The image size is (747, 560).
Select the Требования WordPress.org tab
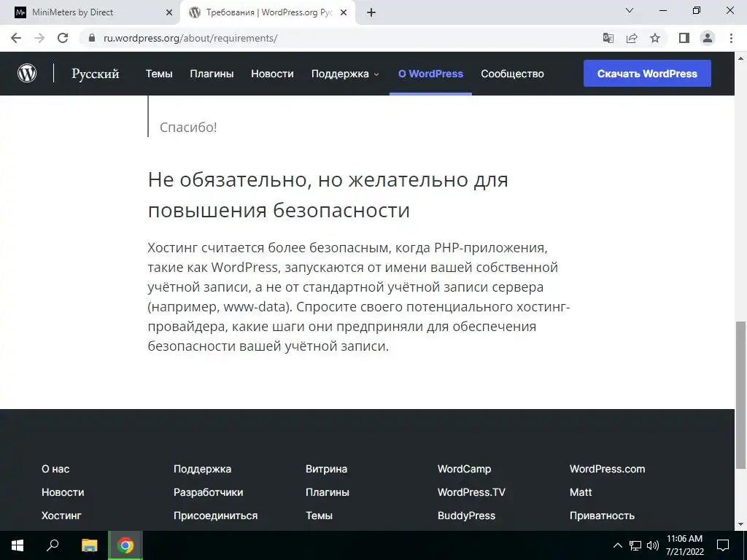[267, 13]
